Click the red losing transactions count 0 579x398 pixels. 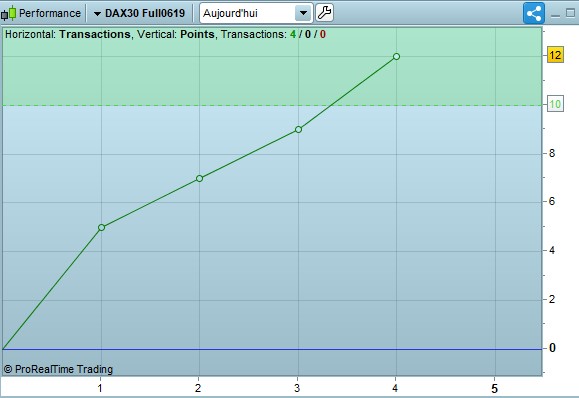click(x=323, y=34)
